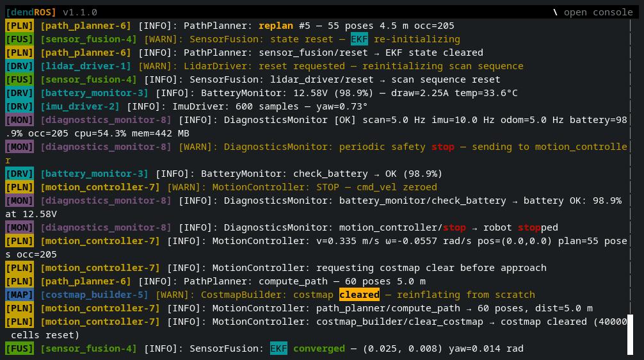Screen dimensions: 644x360
Task: Click highlighted EKF in the converged line
Action: point(278,348)
